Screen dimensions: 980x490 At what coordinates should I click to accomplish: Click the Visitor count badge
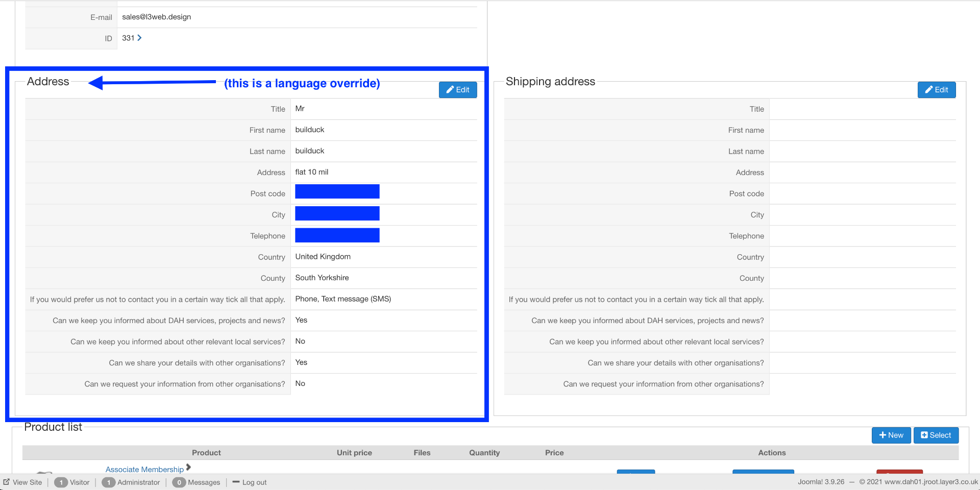61,482
